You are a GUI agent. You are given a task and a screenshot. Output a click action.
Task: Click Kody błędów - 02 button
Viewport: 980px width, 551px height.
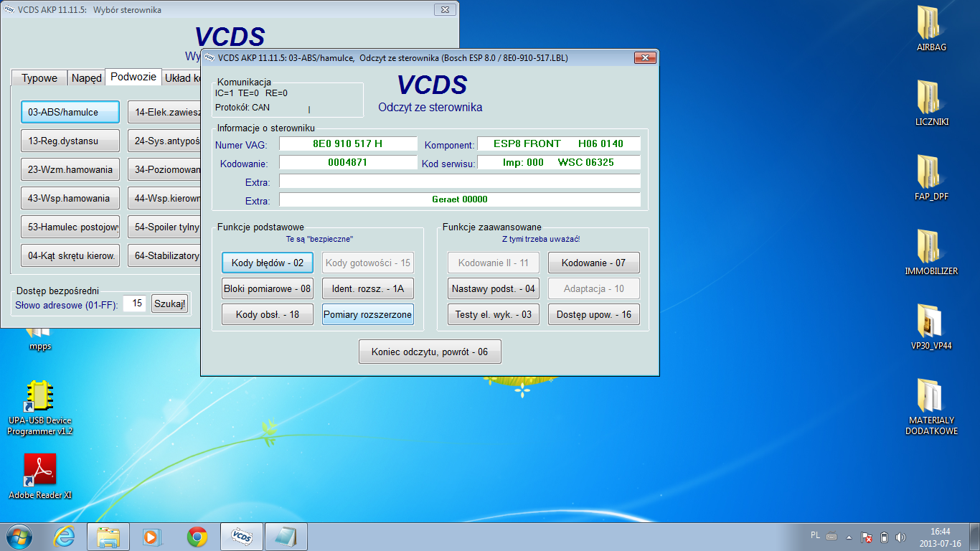tap(268, 263)
